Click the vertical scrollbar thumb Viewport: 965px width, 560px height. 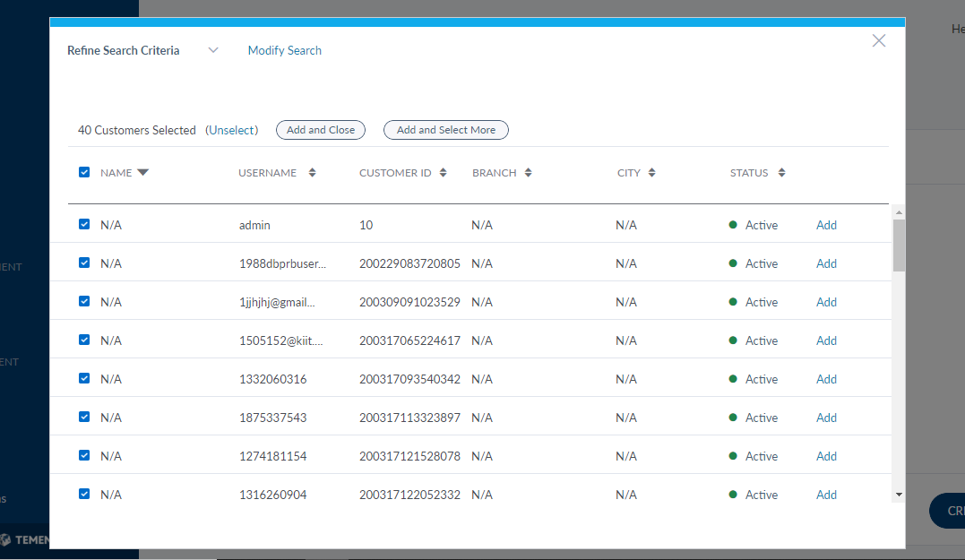pyautogui.click(x=899, y=245)
